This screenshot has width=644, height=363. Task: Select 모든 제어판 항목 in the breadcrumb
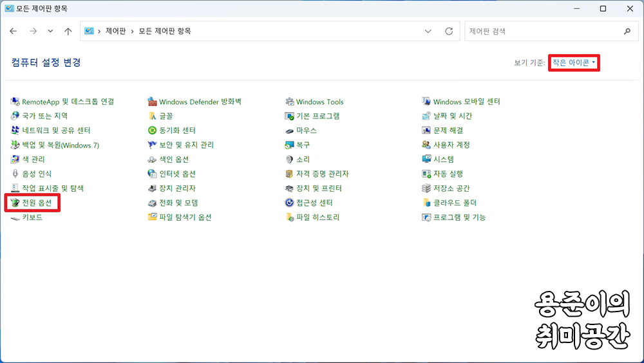165,31
